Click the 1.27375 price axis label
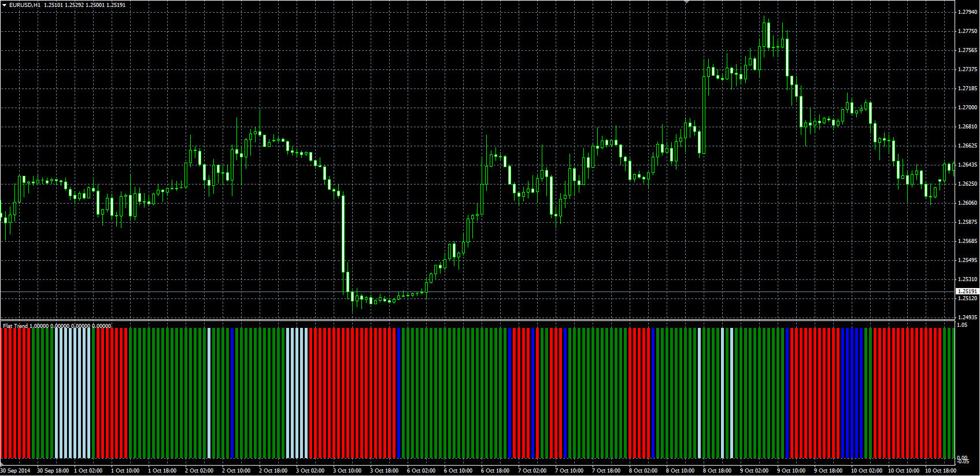 [967, 69]
